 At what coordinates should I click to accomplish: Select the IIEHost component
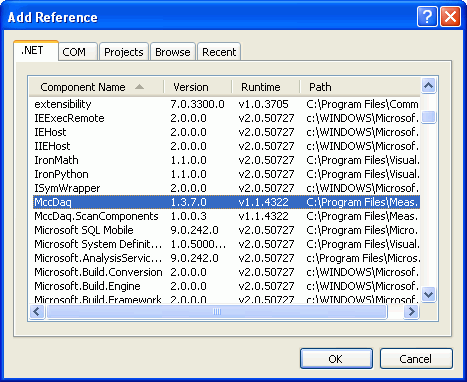pyautogui.click(x=226, y=146)
